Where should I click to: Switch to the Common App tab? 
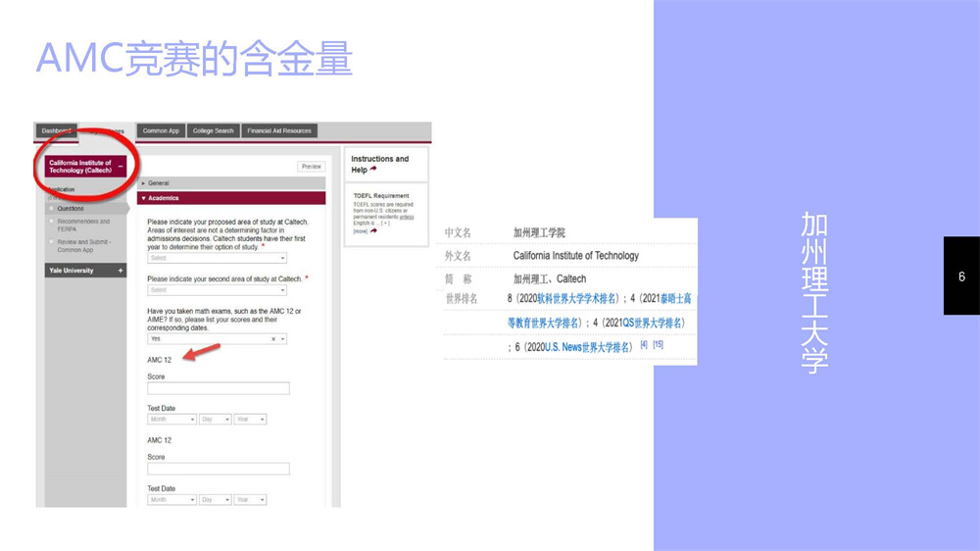click(x=161, y=130)
